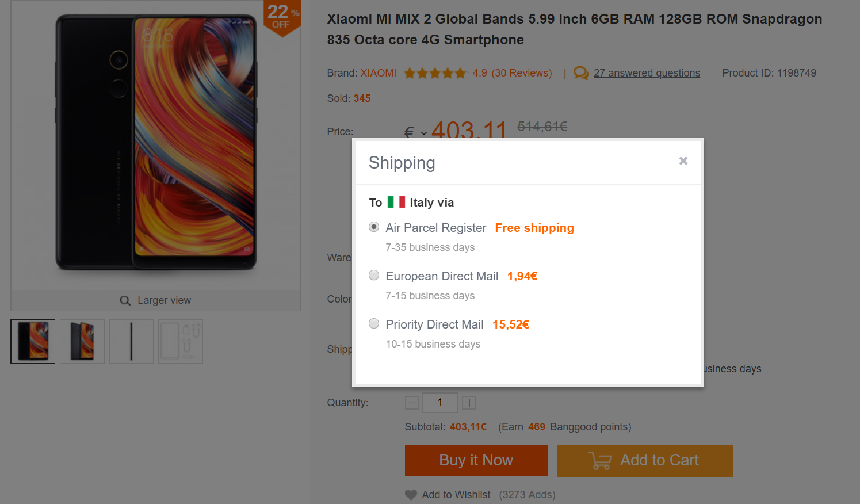The width and height of the screenshot is (860, 504).
Task: Click the five-star rating icons
Action: pyautogui.click(x=435, y=73)
